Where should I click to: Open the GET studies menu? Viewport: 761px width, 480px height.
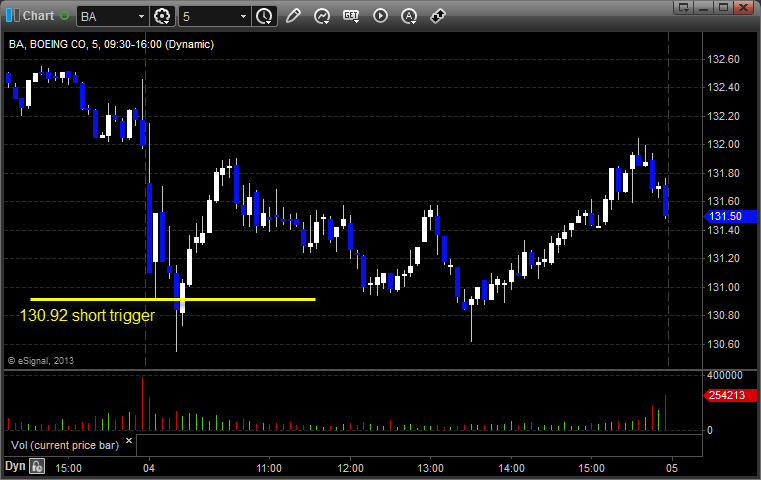pyautogui.click(x=351, y=16)
